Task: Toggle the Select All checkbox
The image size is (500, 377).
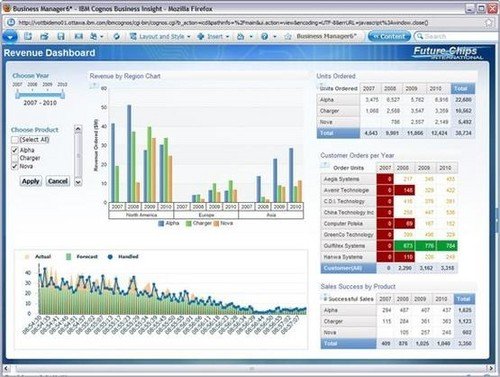Action: [x=15, y=140]
